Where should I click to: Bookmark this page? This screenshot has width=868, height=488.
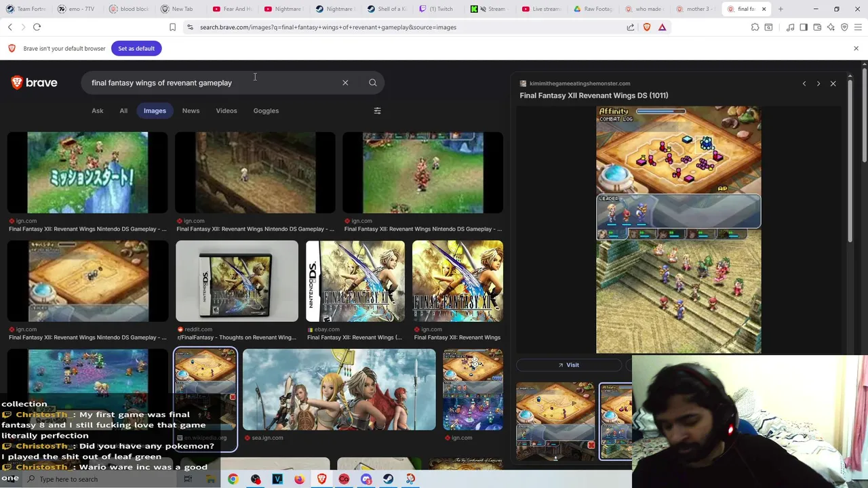(x=172, y=27)
